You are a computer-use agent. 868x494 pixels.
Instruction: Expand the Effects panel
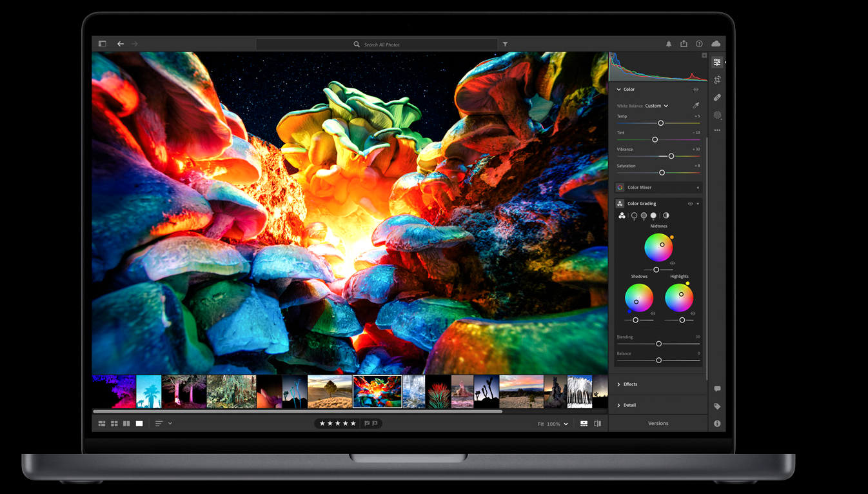[630, 384]
